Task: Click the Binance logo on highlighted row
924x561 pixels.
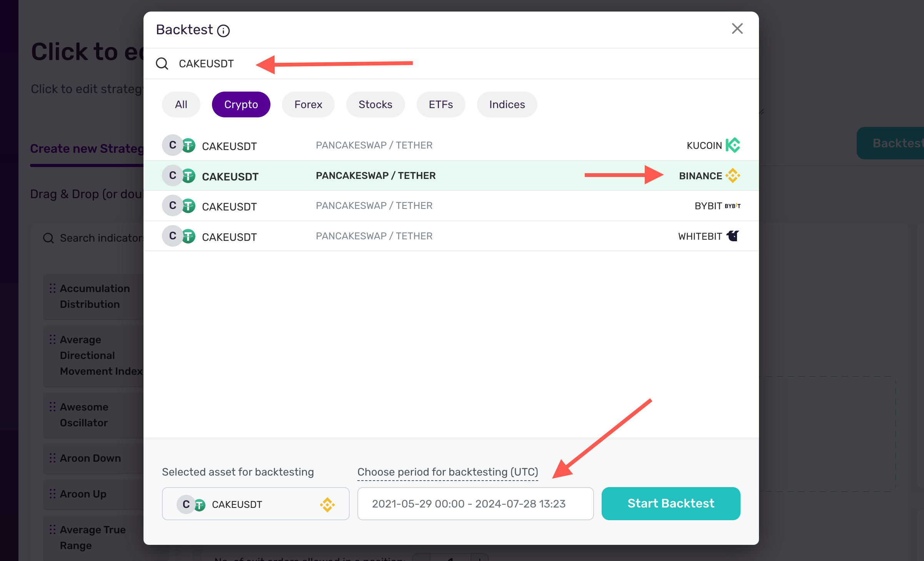Action: click(x=733, y=175)
